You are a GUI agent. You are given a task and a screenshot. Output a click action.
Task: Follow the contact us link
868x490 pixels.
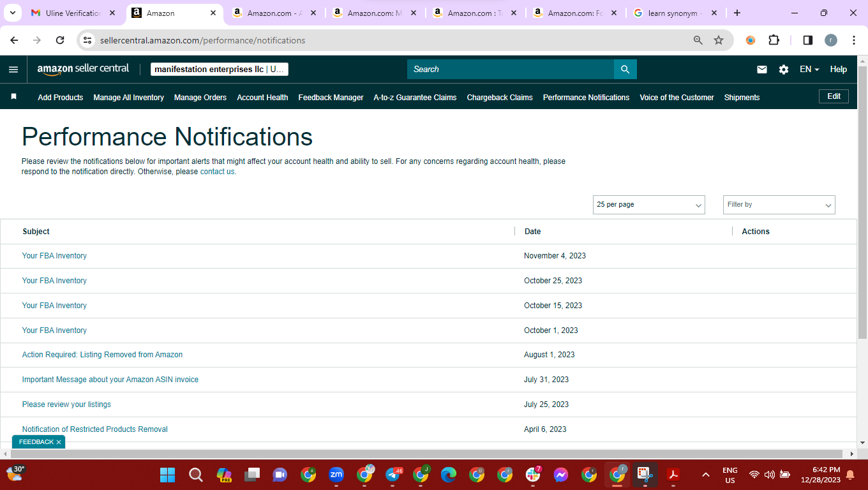coord(217,172)
